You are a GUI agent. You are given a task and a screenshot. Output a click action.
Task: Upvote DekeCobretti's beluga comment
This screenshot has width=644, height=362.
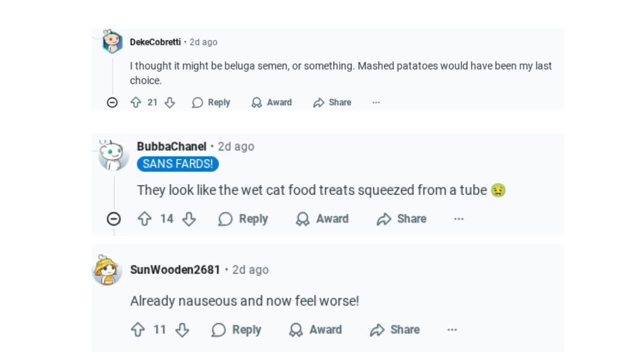click(x=135, y=103)
